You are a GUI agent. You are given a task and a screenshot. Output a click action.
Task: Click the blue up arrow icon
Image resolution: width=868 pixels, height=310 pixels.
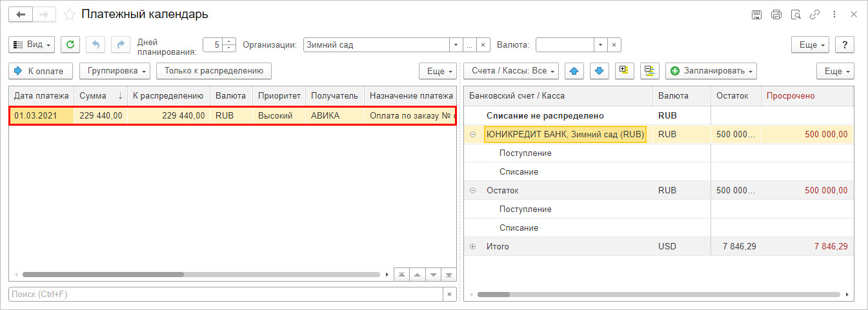coord(574,71)
